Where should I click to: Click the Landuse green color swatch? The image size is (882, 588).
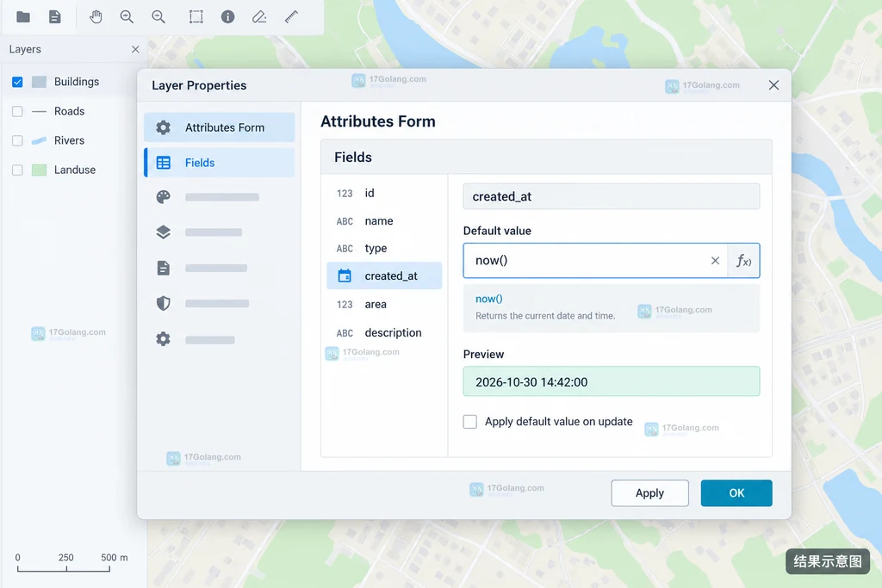(x=40, y=170)
